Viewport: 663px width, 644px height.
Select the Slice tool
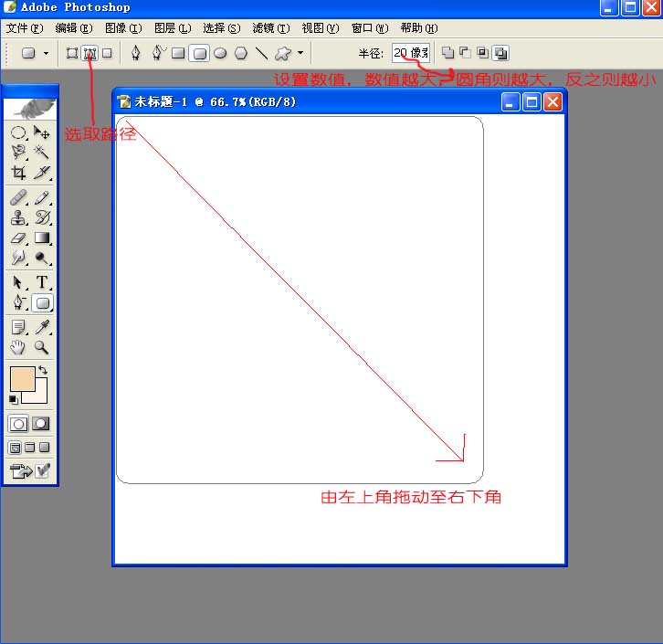(x=41, y=172)
